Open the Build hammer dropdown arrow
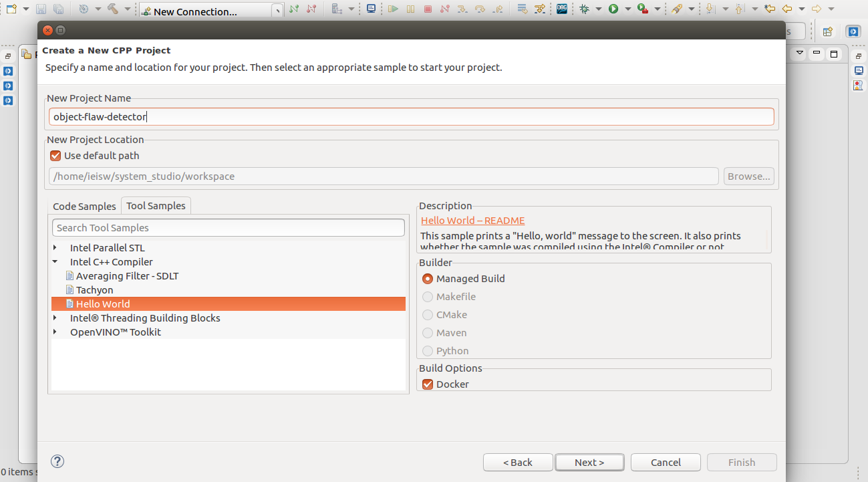The image size is (868, 482). point(127,9)
